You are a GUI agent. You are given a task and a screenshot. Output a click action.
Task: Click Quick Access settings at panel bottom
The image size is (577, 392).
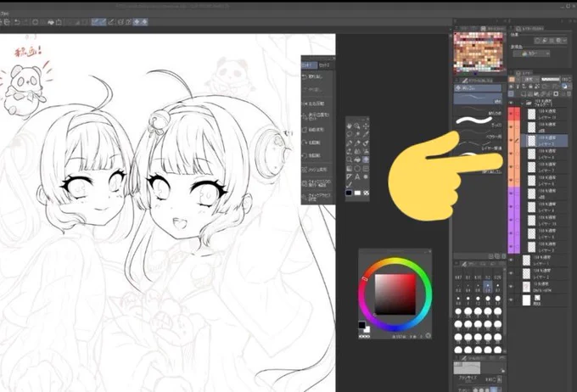pos(317,197)
